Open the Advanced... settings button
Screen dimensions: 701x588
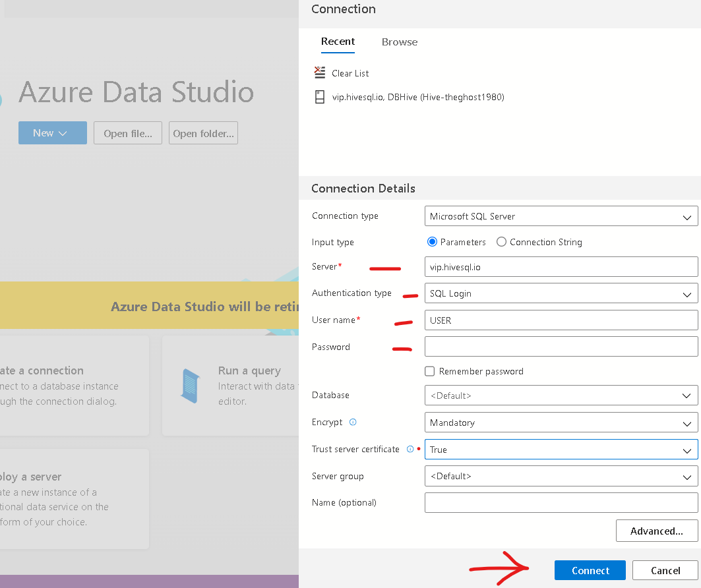click(657, 531)
